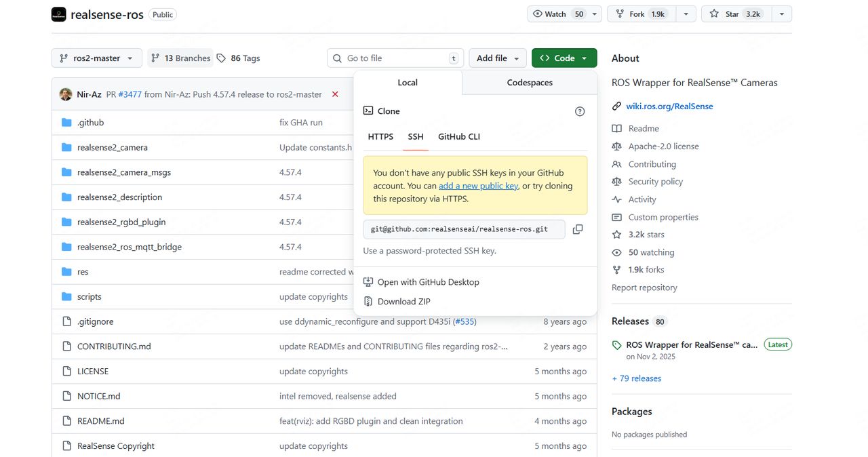The height and width of the screenshot is (457, 868).
Task: Click the fork icon beside 1.9k forks
Action: tap(616, 270)
